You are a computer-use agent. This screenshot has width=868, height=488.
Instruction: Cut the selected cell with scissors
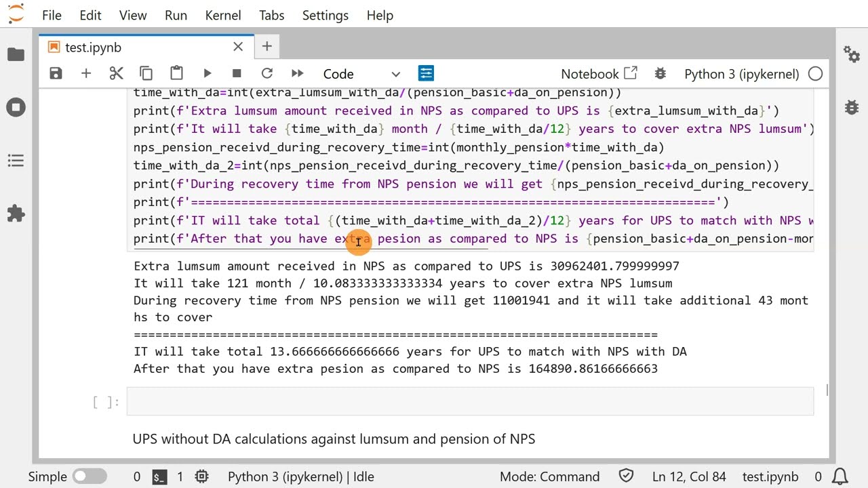click(117, 73)
